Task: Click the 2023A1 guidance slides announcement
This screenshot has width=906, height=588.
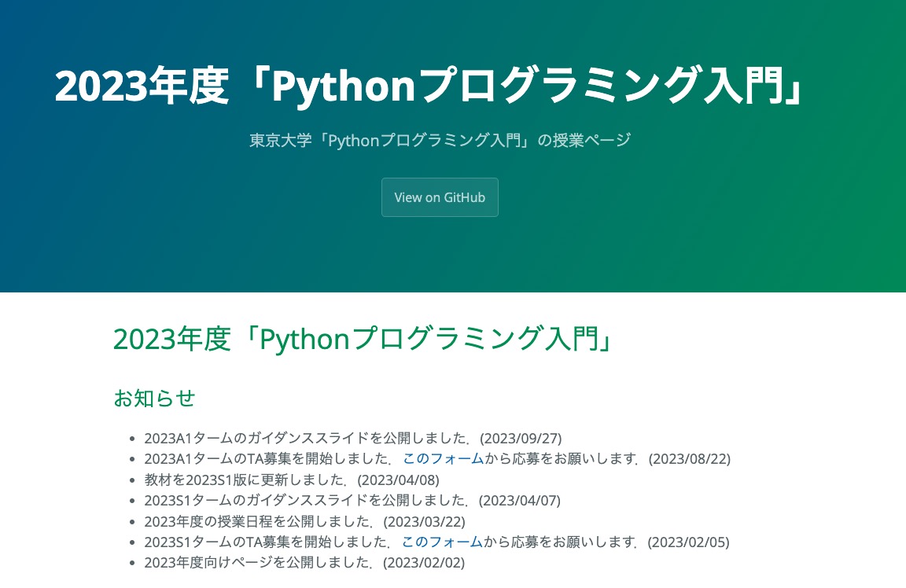Action: 315,438
